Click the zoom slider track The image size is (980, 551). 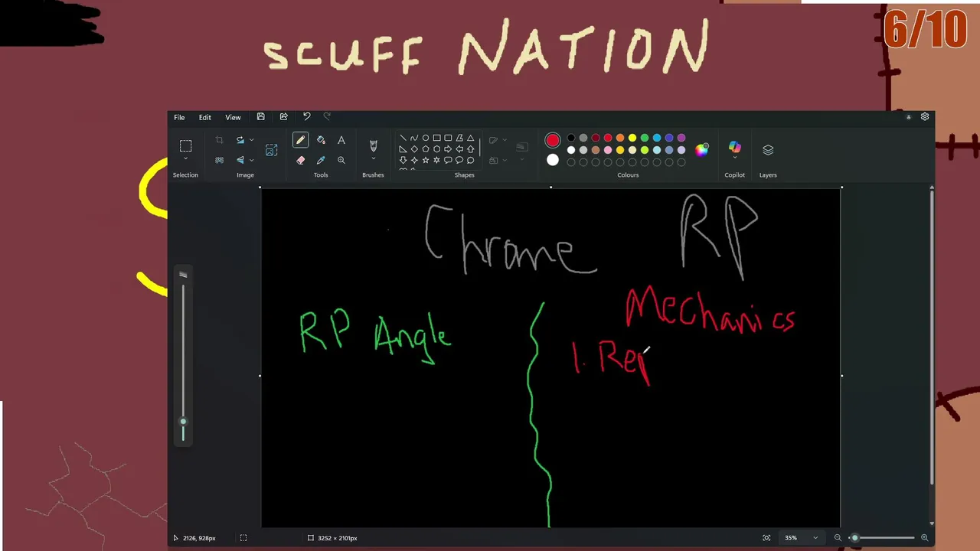(881, 538)
